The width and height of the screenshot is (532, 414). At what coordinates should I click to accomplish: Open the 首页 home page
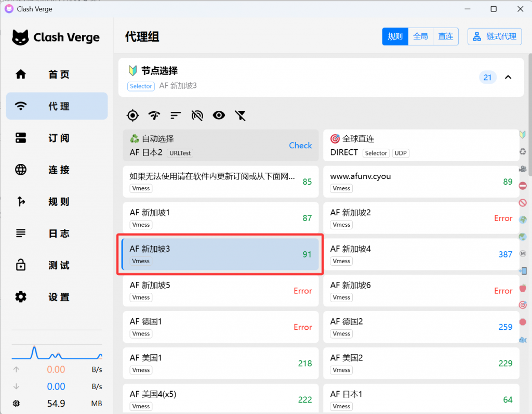(x=57, y=74)
